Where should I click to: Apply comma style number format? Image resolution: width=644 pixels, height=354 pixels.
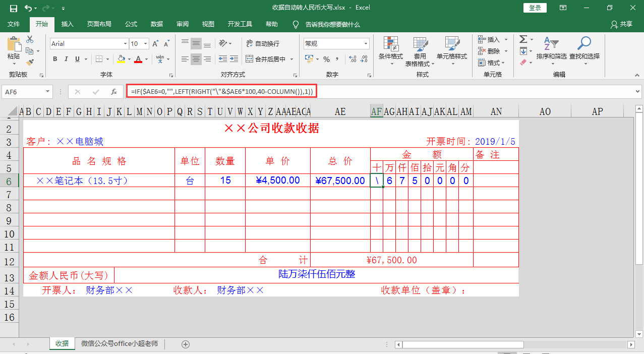pos(337,59)
